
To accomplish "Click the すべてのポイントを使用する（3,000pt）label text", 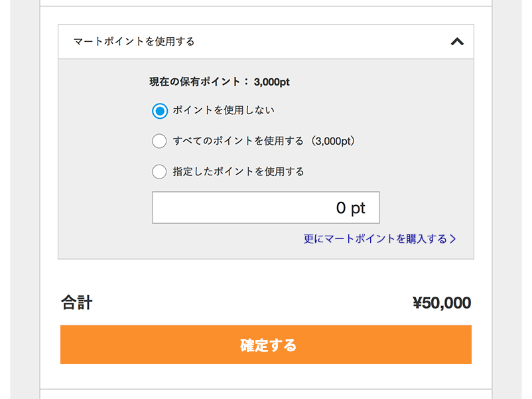I will point(264,141).
